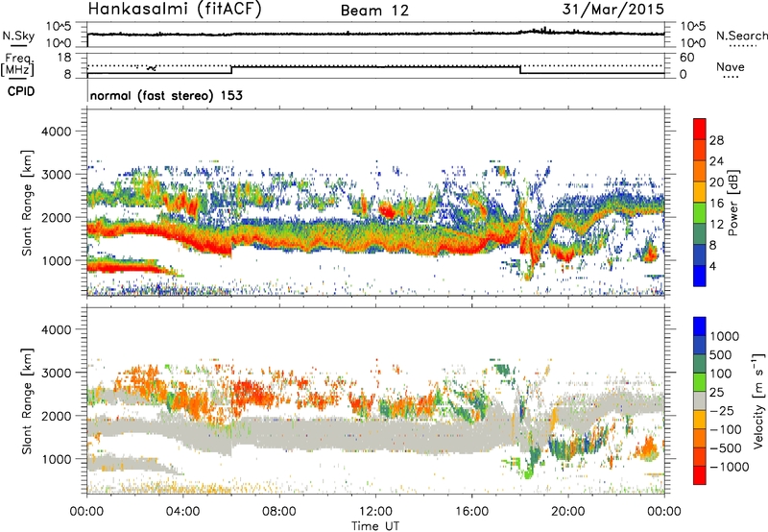Click the '4' tick on Power scale

[x=712, y=267]
